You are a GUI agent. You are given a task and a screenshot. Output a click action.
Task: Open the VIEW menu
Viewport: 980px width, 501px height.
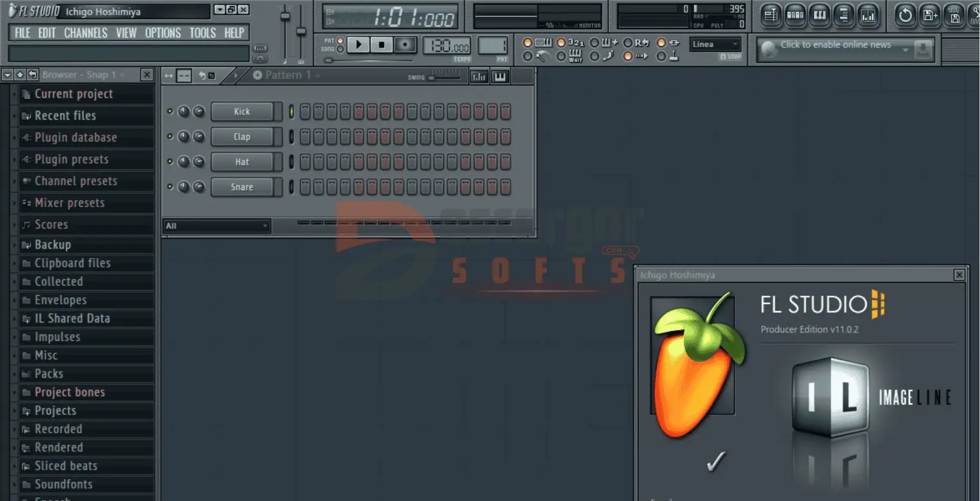(126, 33)
